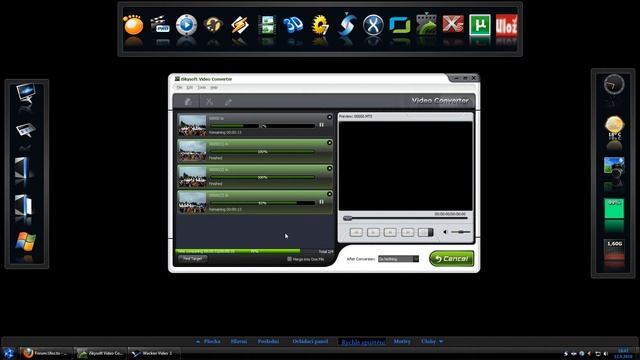Select the third video thumbnail in list

(x=192, y=177)
